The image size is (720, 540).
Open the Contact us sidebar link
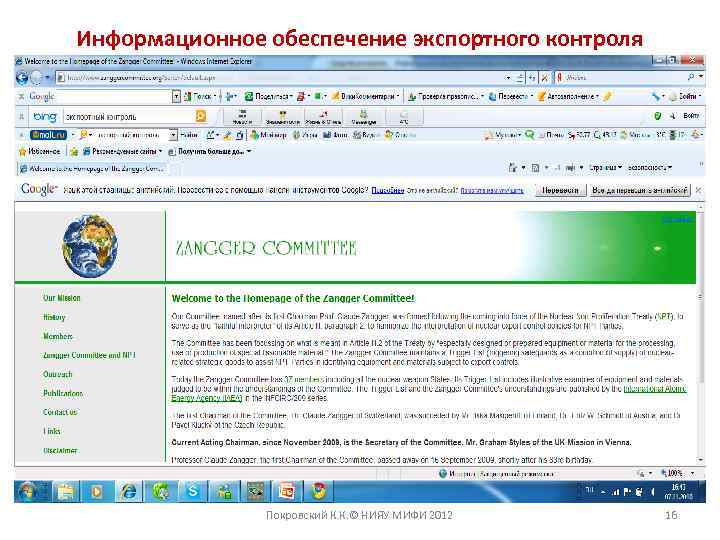tap(60, 412)
